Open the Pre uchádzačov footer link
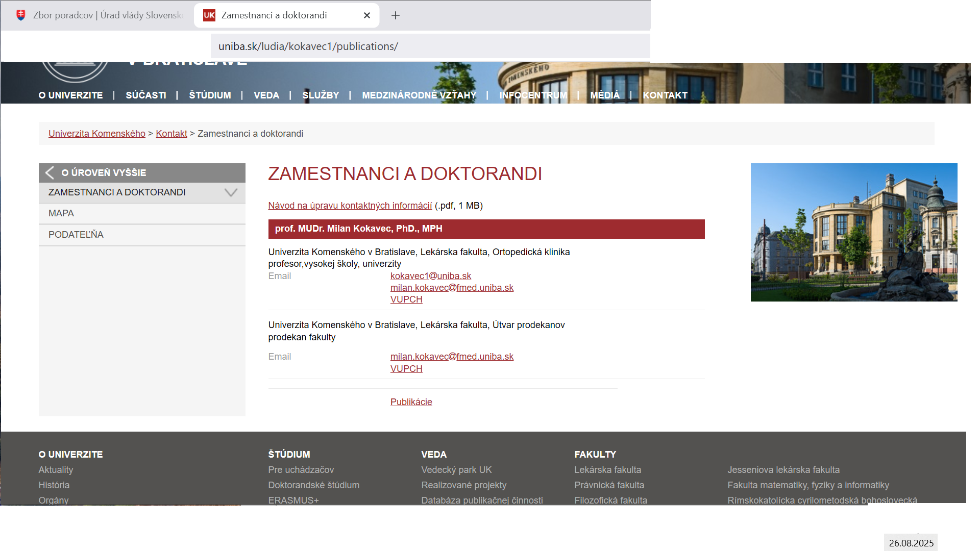Viewport: 980px width, 551px height. (301, 470)
